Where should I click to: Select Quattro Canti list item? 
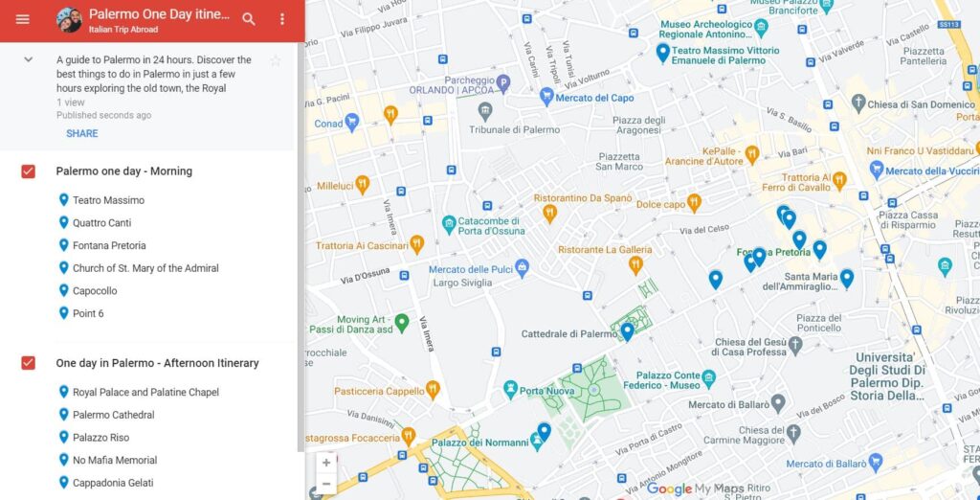point(101,223)
